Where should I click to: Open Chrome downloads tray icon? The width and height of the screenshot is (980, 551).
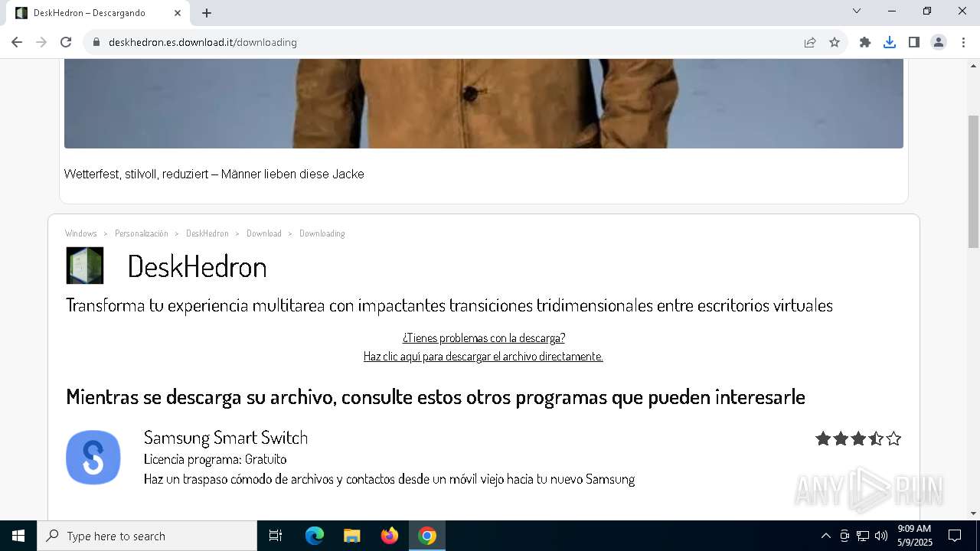[x=890, y=42]
